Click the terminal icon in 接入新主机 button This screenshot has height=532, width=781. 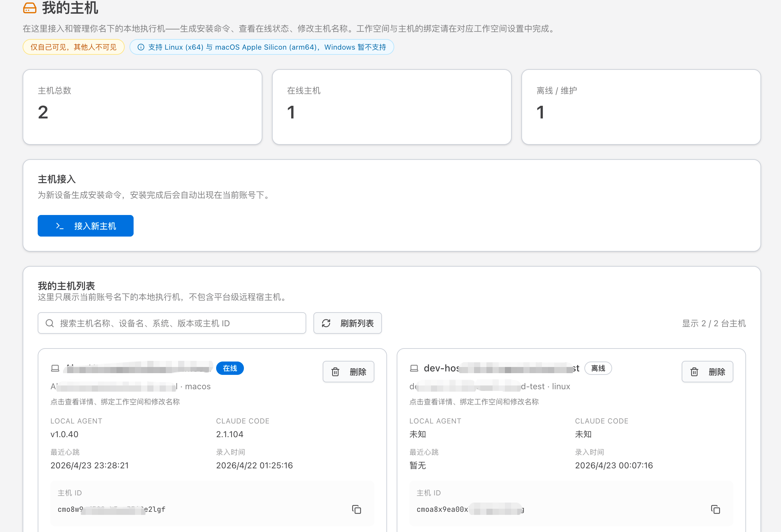(x=60, y=226)
